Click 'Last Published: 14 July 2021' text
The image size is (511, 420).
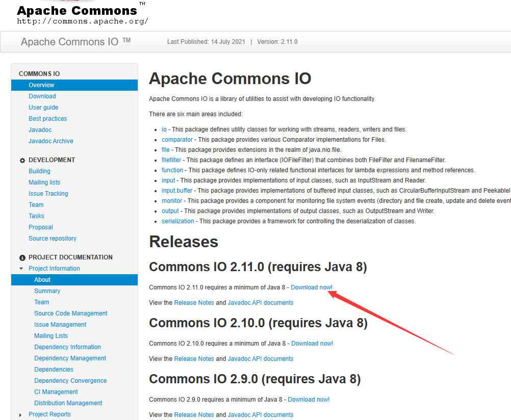pos(206,42)
